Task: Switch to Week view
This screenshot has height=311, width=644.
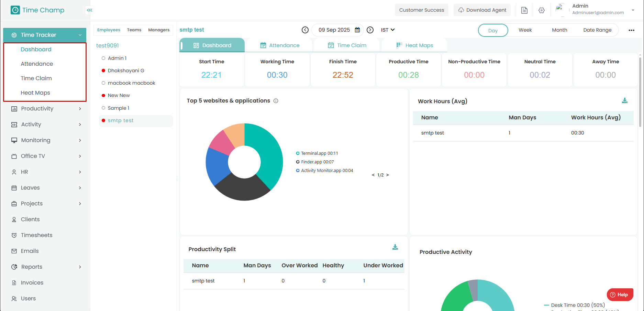Action: [x=525, y=30]
